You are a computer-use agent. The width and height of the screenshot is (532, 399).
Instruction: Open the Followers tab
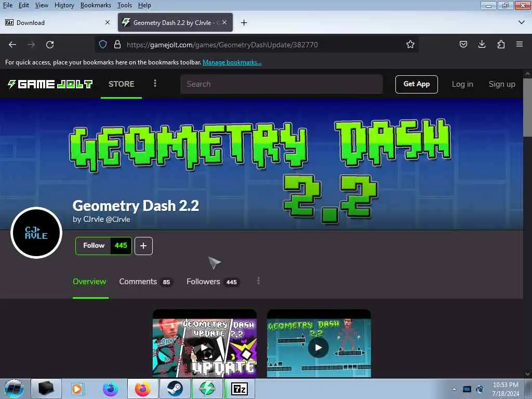click(x=214, y=282)
